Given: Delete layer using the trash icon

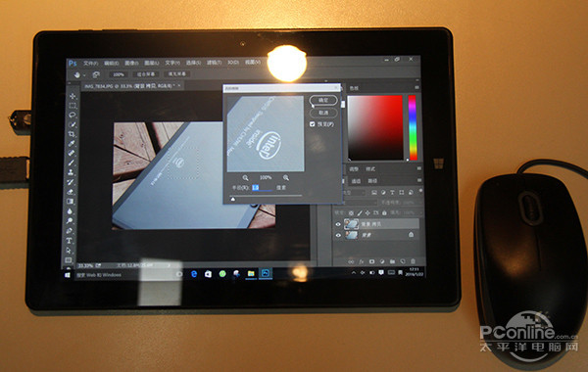Looking at the screenshot, I should pos(413,261).
